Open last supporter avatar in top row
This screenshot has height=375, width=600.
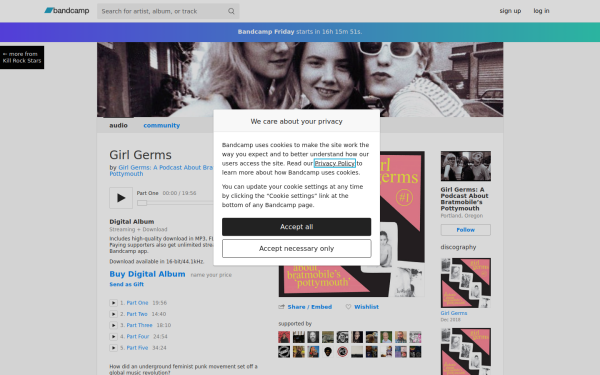pyautogui.click(x=415, y=337)
